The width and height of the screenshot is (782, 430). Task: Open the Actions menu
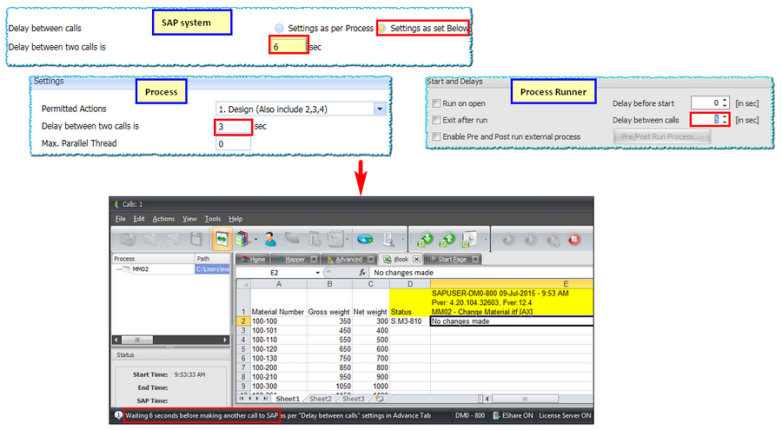tap(164, 218)
